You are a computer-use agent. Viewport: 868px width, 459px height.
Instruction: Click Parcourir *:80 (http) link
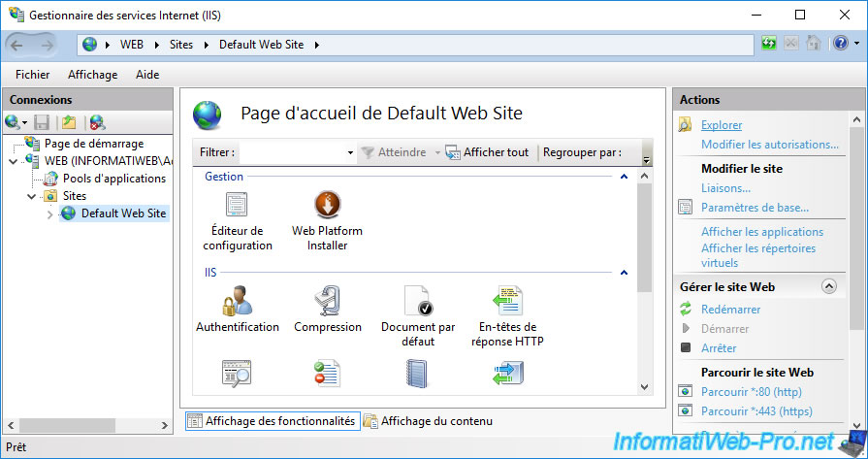(752, 392)
